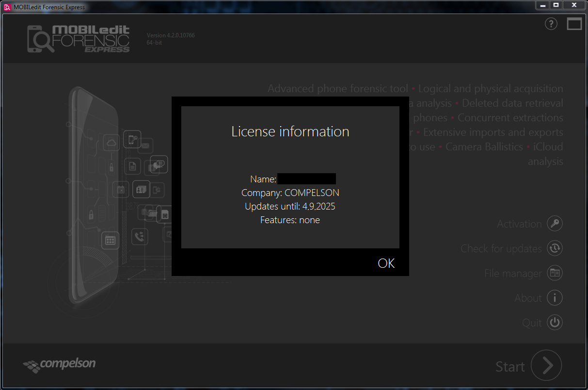
Task: Click the Check for updates label
Action: 501,249
